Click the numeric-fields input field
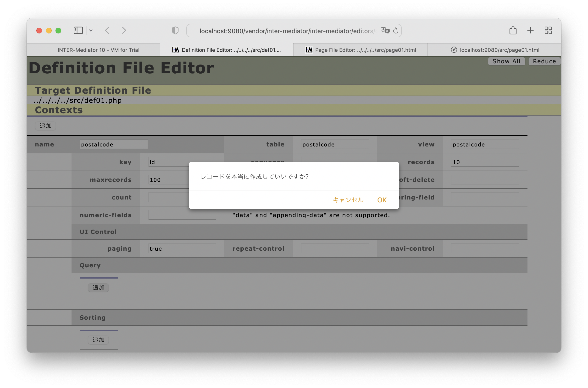This screenshot has height=388, width=588. (182, 215)
